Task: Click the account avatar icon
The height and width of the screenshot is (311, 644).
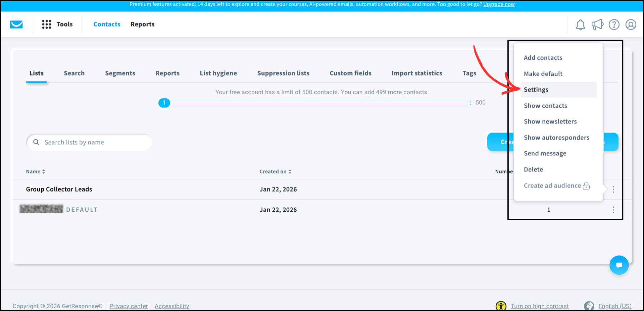Action: pyautogui.click(x=631, y=24)
